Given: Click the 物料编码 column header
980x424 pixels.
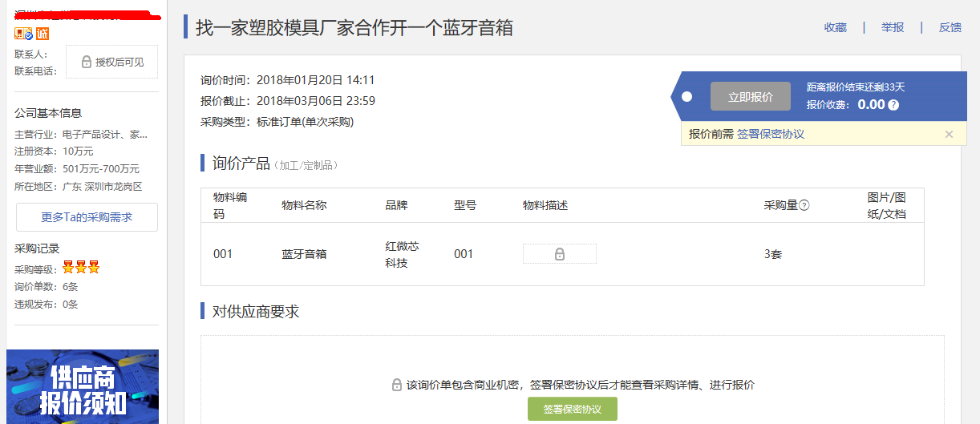Looking at the screenshot, I should [x=230, y=206].
